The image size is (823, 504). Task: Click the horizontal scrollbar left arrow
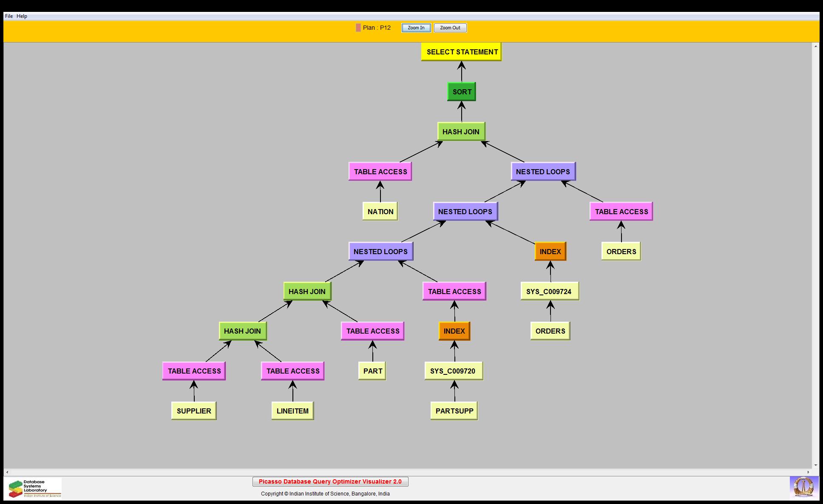[x=7, y=472]
